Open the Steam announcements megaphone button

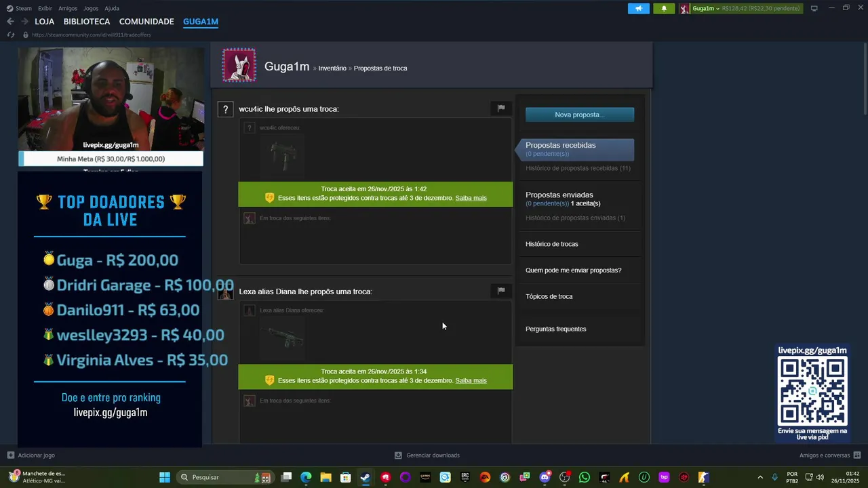point(638,8)
